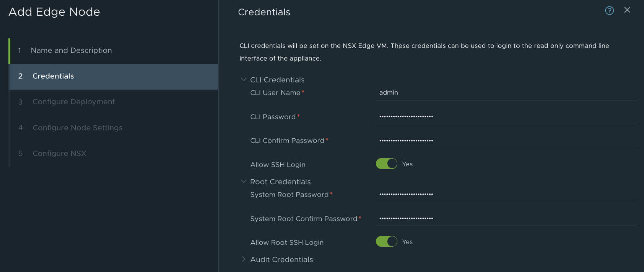Image resolution: width=644 pixels, height=272 pixels.
Task: Focus the System Root Password field
Action: click(506, 195)
